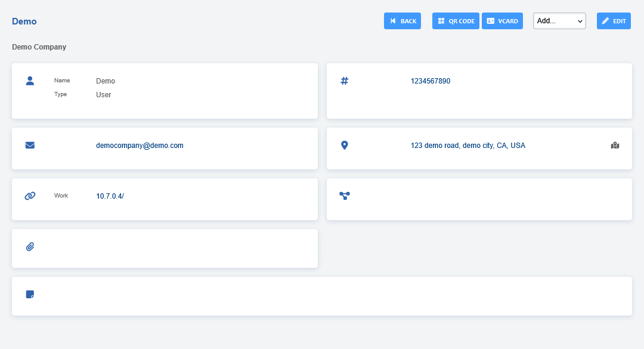The width and height of the screenshot is (644, 349).
Task: Click the chain link icon
Action: [30, 196]
